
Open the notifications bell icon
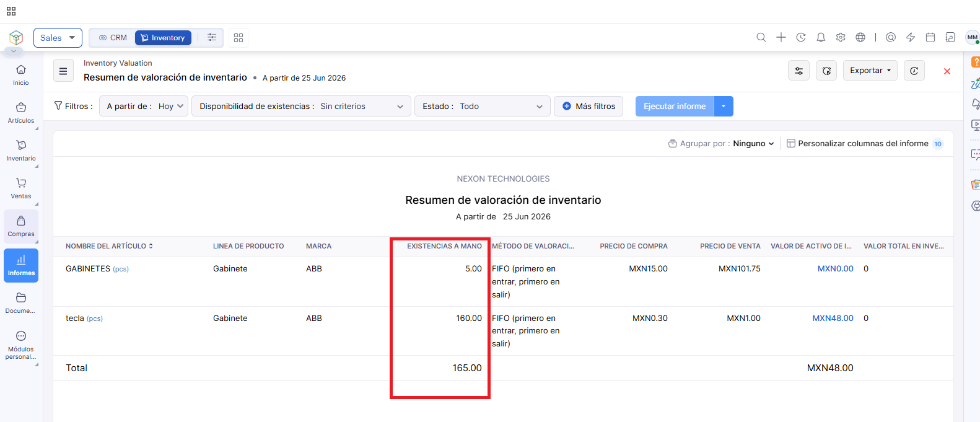point(821,37)
